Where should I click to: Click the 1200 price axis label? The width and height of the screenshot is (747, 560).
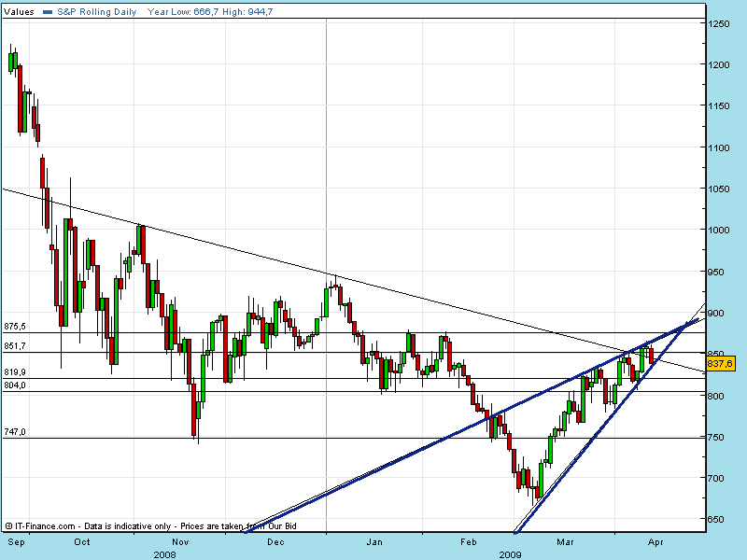[718, 64]
